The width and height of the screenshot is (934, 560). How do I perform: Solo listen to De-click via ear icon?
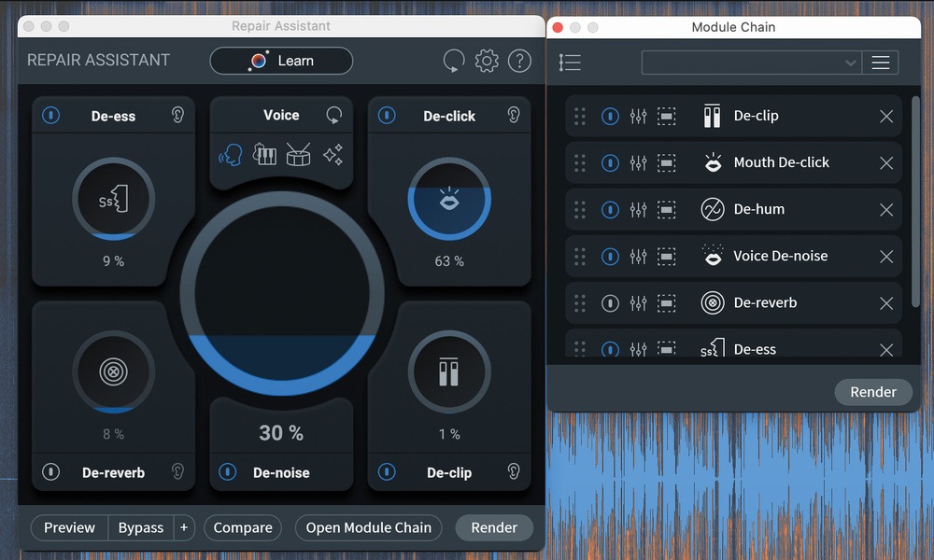514,115
